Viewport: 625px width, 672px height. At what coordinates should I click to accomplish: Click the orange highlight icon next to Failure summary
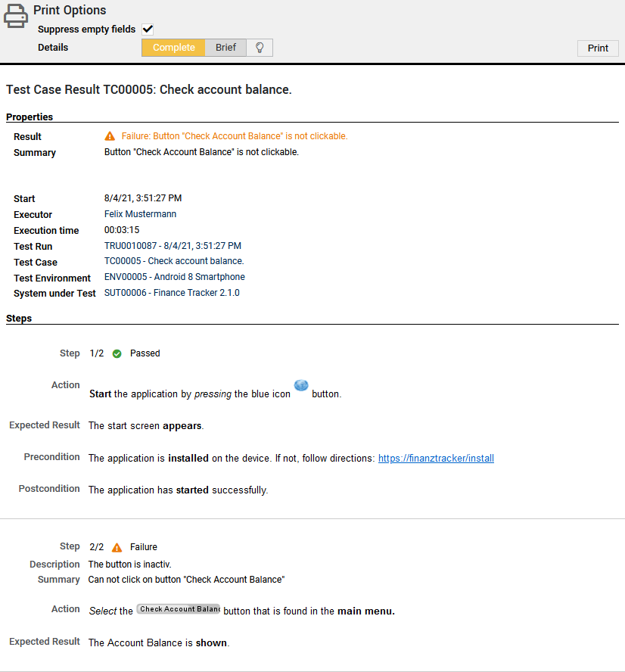(110, 136)
